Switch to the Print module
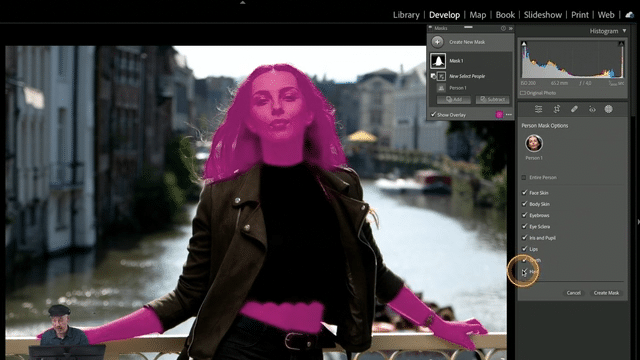This screenshot has height=360, width=640. pyautogui.click(x=580, y=15)
